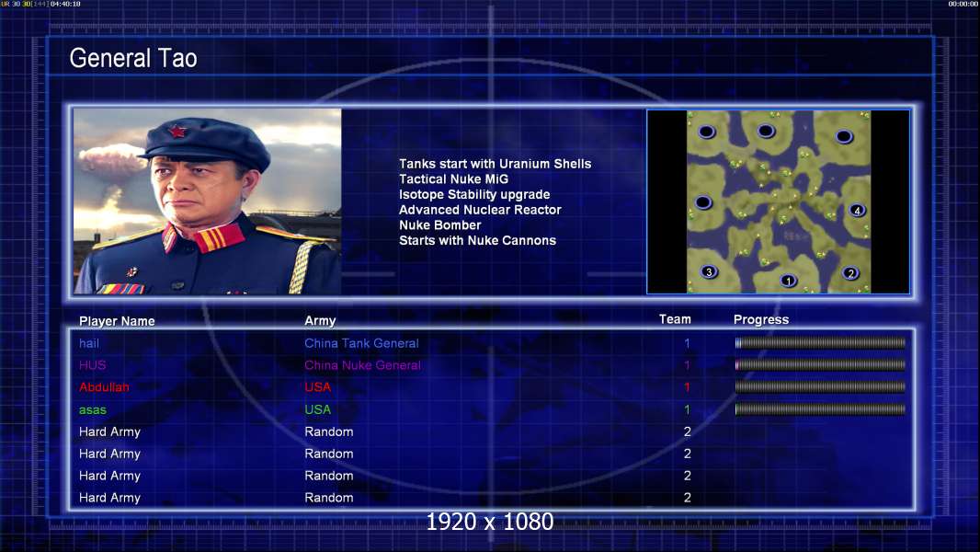
Task: Select player name 'hail'
Action: tap(89, 343)
